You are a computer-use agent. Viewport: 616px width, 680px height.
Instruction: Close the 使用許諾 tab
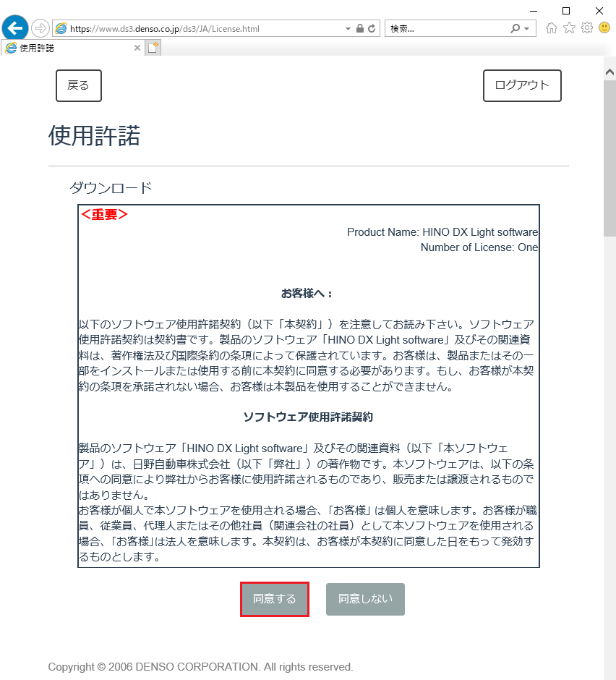pos(137,48)
